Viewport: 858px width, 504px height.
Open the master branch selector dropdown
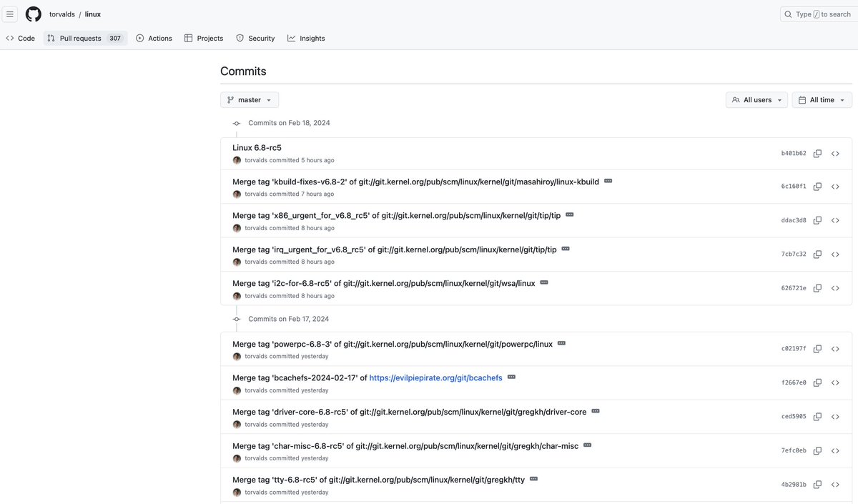(x=250, y=100)
